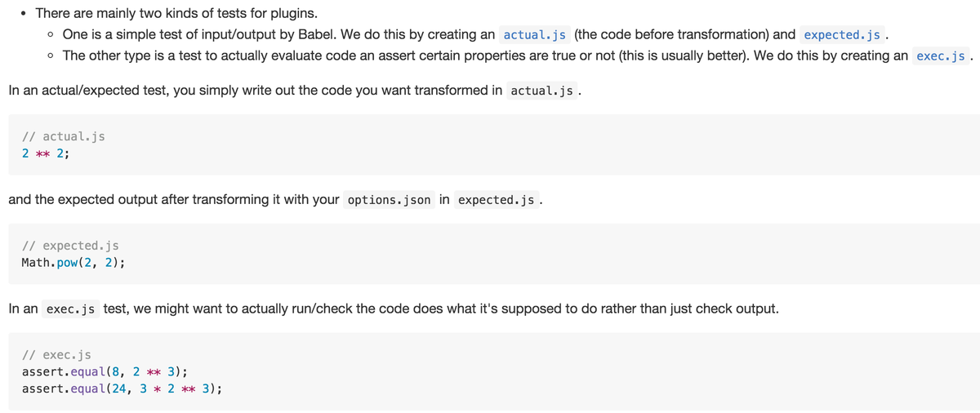Open the blue expected.js link
This screenshot has height=413, width=980.
(x=842, y=35)
